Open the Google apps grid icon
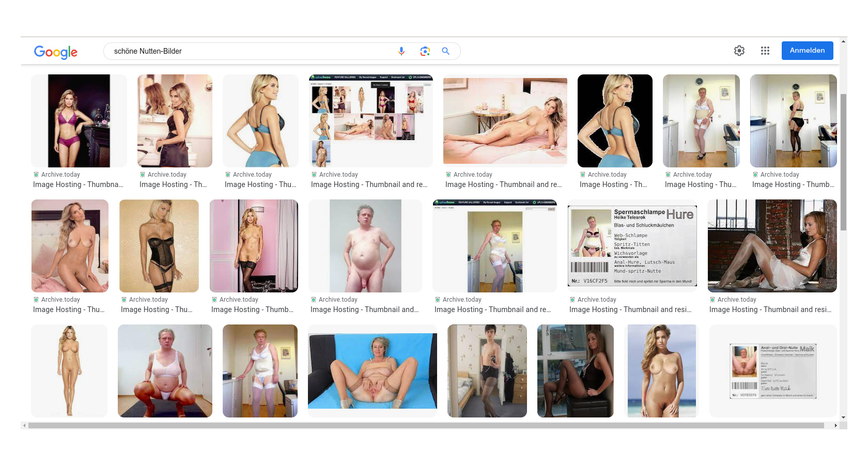The width and height of the screenshot is (868, 465). [x=765, y=51]
